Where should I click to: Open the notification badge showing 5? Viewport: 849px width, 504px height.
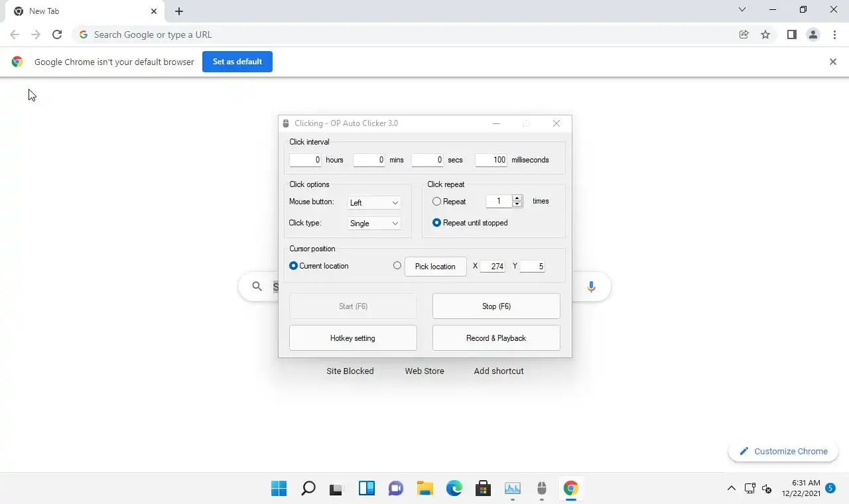(x=830, y=488)
